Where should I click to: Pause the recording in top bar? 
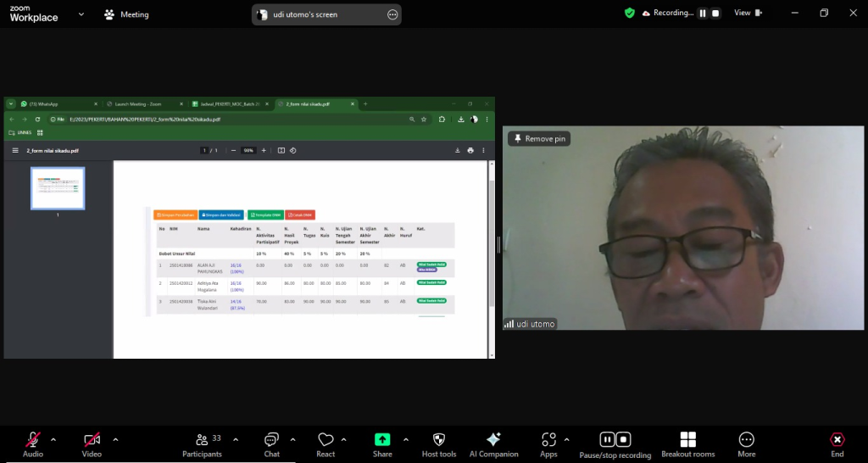pyautogui.click(x=702, y=14)
